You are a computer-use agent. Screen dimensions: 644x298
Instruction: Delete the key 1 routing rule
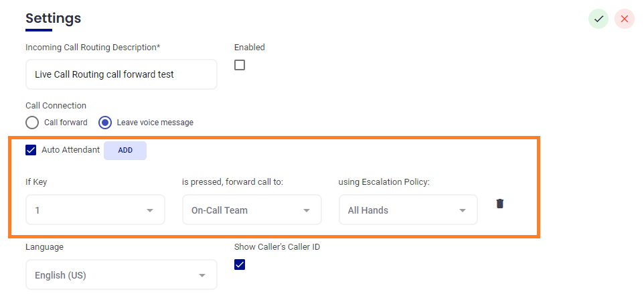499,204
